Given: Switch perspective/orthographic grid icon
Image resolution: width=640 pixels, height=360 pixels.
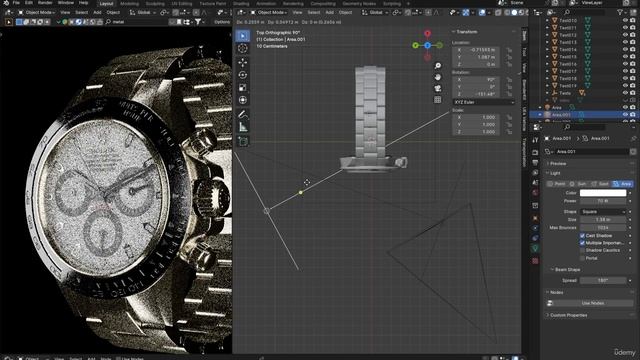Looking at the screenshot, I should point(438,100).
